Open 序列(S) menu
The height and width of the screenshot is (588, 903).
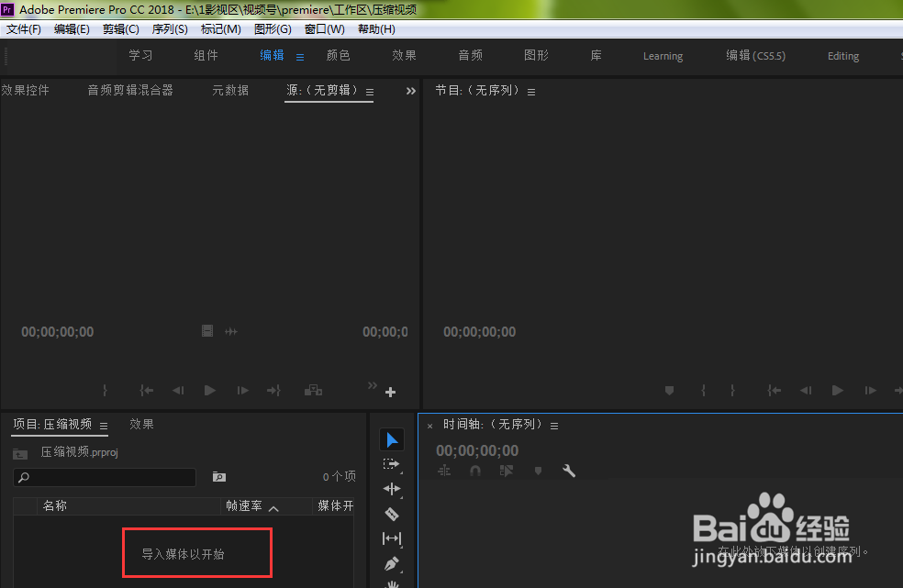(170, 28)
